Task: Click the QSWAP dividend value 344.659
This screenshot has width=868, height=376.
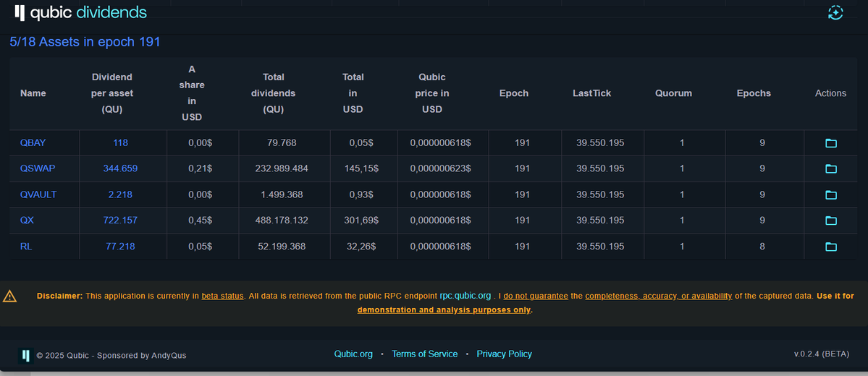Action: pyautogui.click(x=120, y=168)
